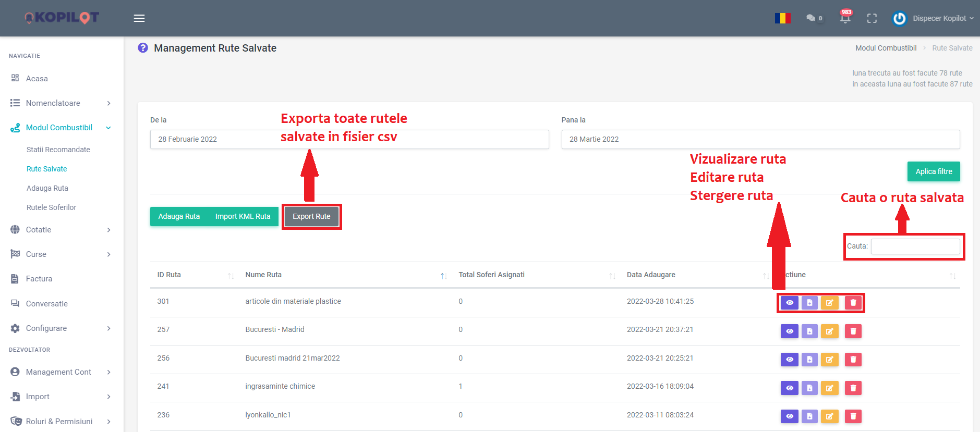The image size is (980, 432).
Task: Open the notifications bell
Action: 845,18
